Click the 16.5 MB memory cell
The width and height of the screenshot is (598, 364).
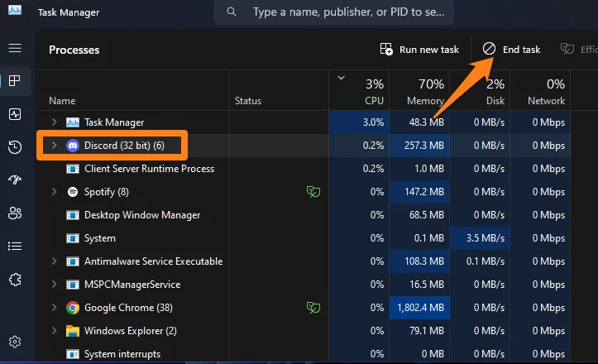tap(419, 285)
